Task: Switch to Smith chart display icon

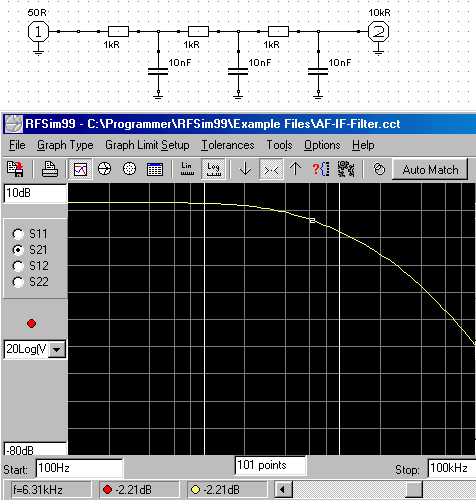Action: [x=104, y=169]
